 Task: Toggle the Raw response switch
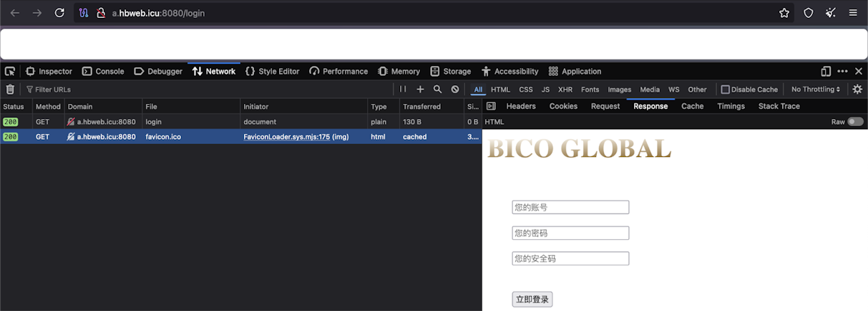click(x=855, y=122)
